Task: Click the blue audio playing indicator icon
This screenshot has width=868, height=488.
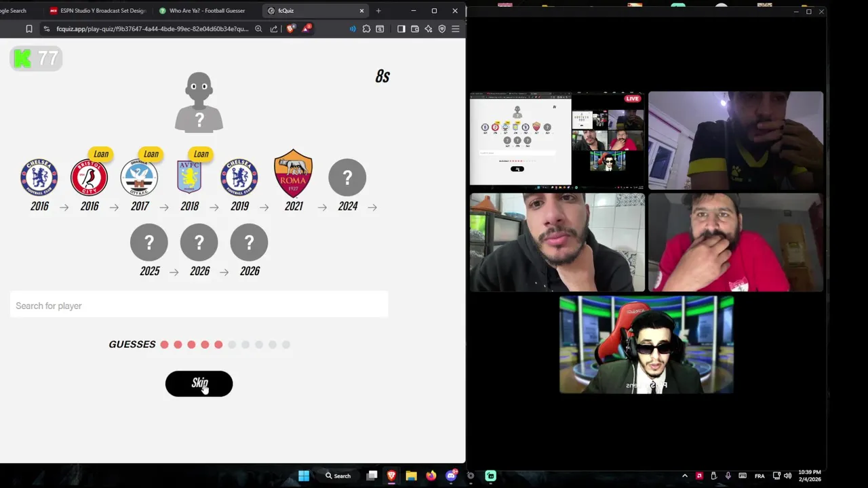Action: coord(353,29)
